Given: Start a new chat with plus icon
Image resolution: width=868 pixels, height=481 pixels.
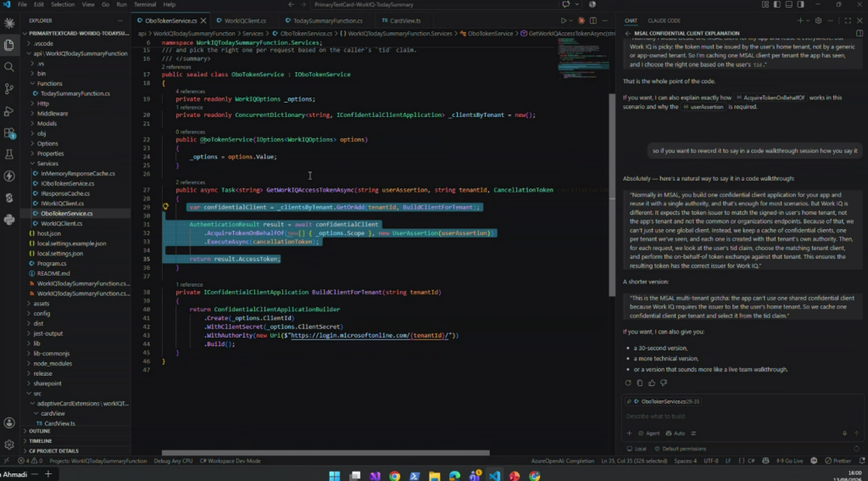Looking at the screenshot, I should click(x=800, y=20).
